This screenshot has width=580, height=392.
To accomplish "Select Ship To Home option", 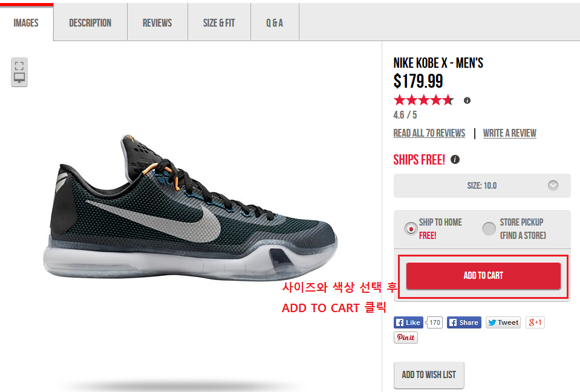I will [x=411, y=229].
